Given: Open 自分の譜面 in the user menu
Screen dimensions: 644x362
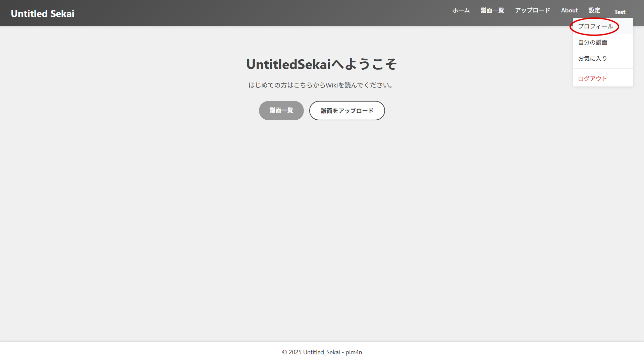Looking at the screenshot, I should (x=593, y=42).
